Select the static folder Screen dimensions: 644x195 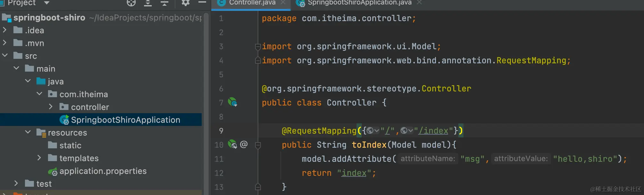[70, 145]
